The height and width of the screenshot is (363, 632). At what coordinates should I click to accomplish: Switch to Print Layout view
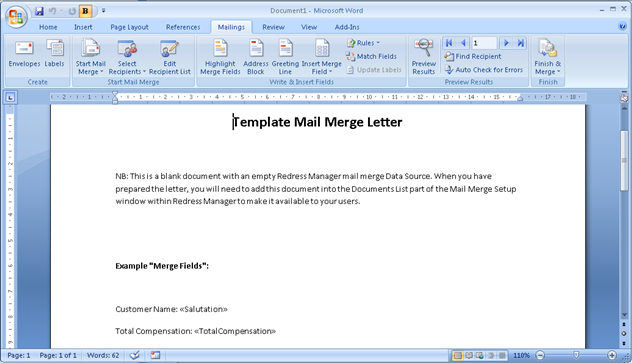[457, 355]
